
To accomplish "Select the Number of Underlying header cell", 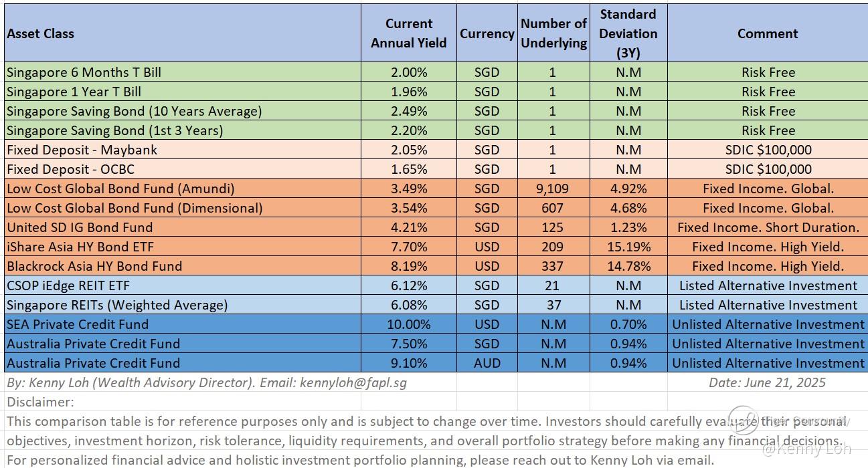I will coord(553,33).
